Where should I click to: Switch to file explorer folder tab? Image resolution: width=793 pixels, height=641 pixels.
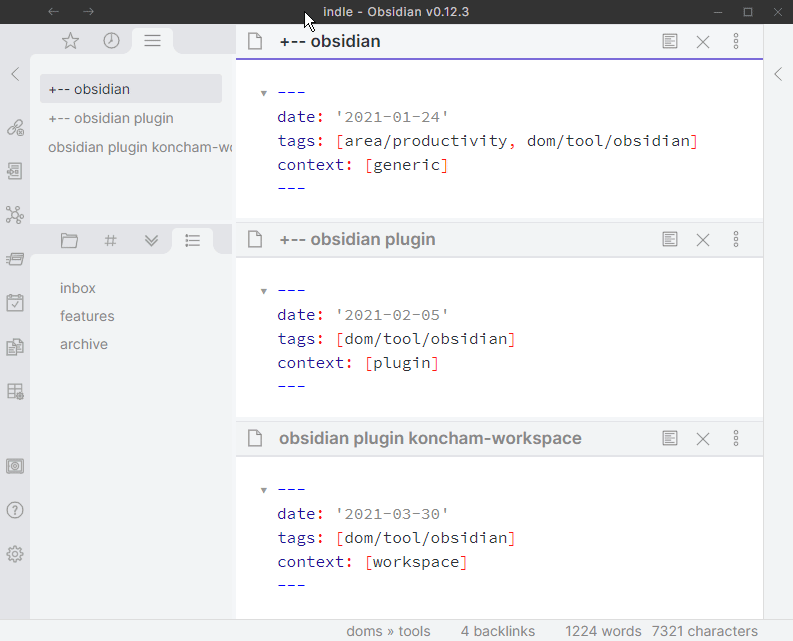(69, 240)
